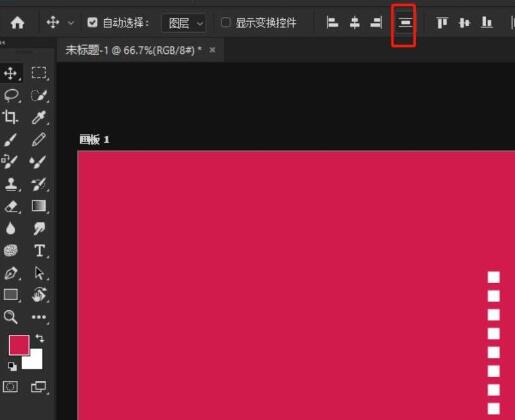Click the 画板 1 artboard label

pyautogui.click(x=94, y=139)
